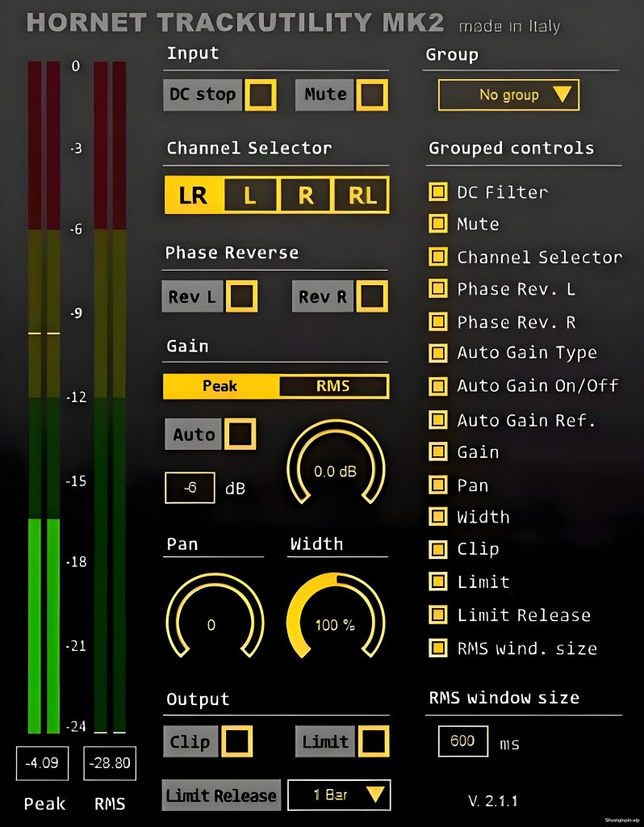Screen dimensions: 644x827
Task: Click the RMS level meter bars
Action: pyautogui.click(x=110, y=397)
